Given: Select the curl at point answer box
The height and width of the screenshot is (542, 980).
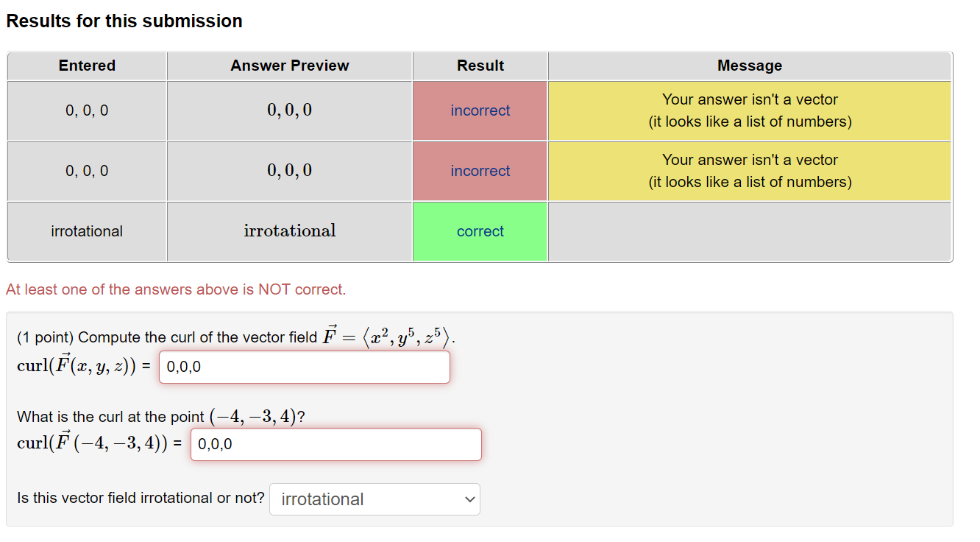Looking at the screenshot, I should pyautogui.click(x=335, y=444).
